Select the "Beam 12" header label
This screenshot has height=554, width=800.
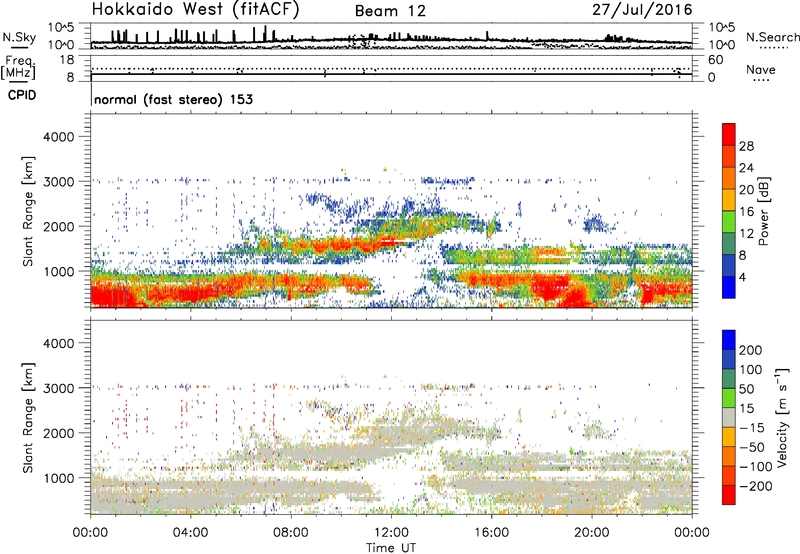coord(390,11)
